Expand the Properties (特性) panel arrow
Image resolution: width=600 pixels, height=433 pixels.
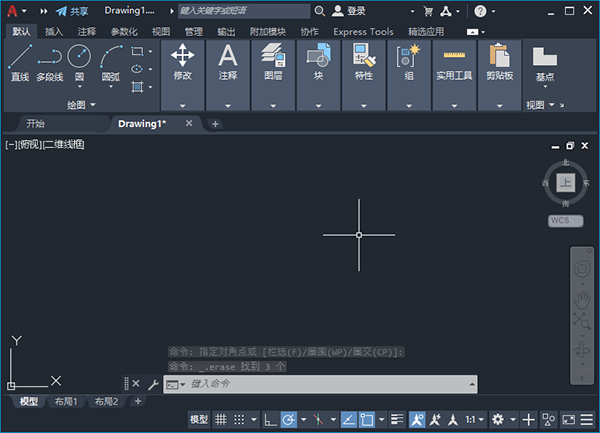pos(364,104)
